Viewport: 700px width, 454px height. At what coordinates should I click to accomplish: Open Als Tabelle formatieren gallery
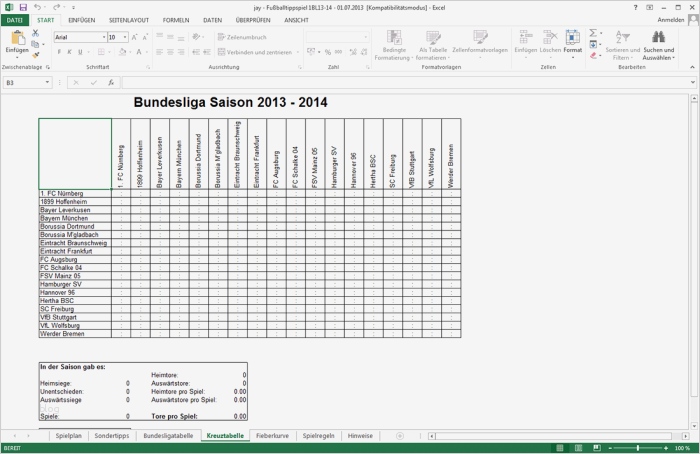point(433,45)
